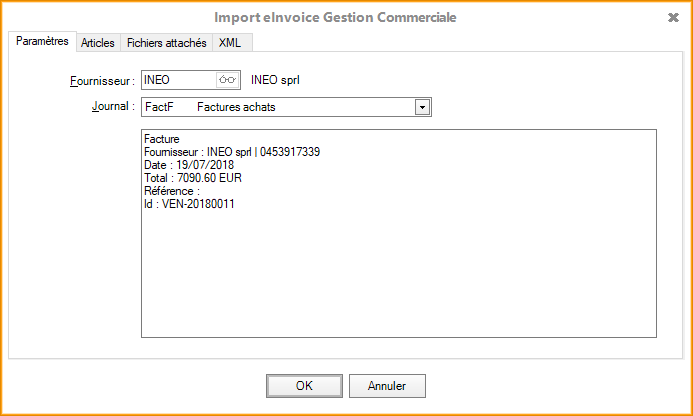Switch to the Paramètres tab

(43, 42)
